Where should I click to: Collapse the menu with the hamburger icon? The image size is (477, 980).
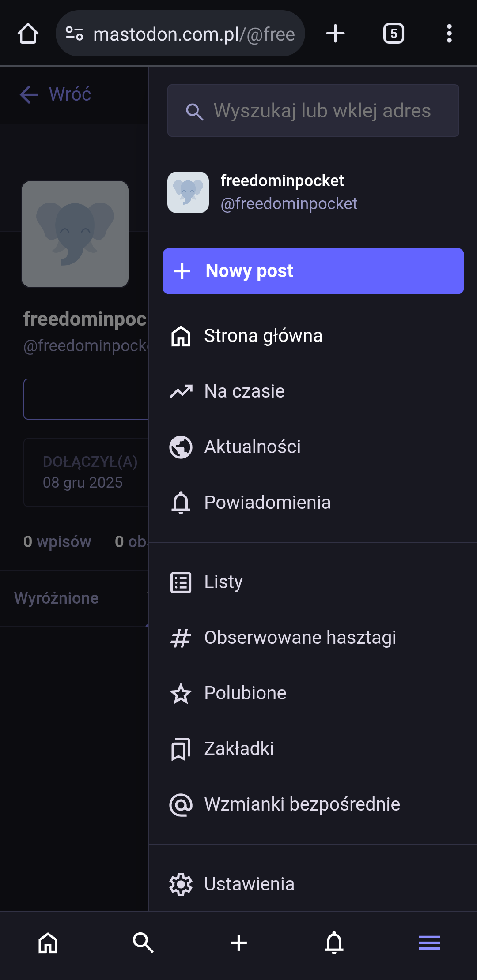429,943
